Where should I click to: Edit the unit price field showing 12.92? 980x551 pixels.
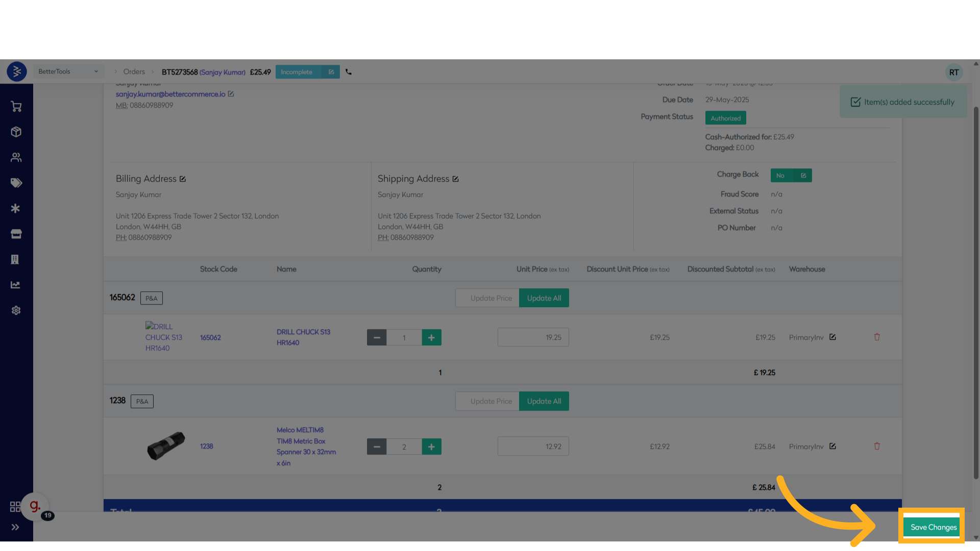pos(533,447)
